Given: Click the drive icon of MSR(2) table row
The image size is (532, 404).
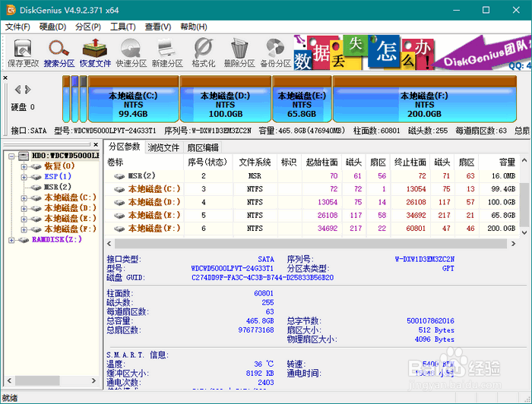Looking at the screenshot, I should 119,176.
